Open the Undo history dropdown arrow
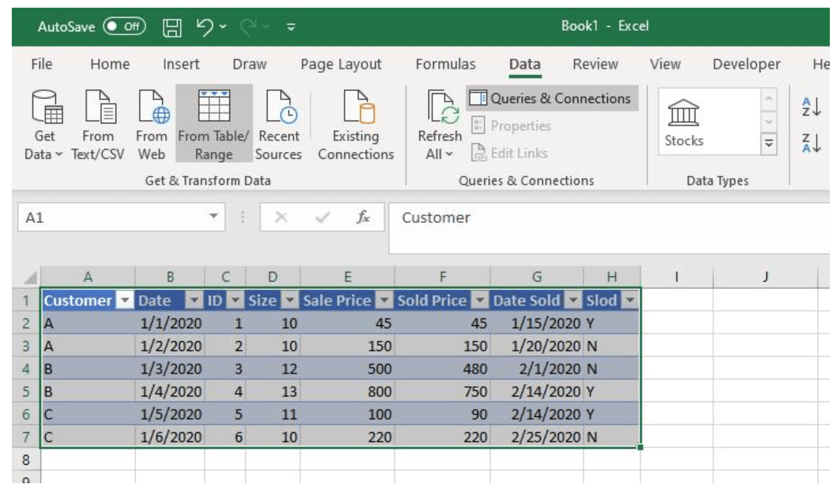 click(223, 27)
